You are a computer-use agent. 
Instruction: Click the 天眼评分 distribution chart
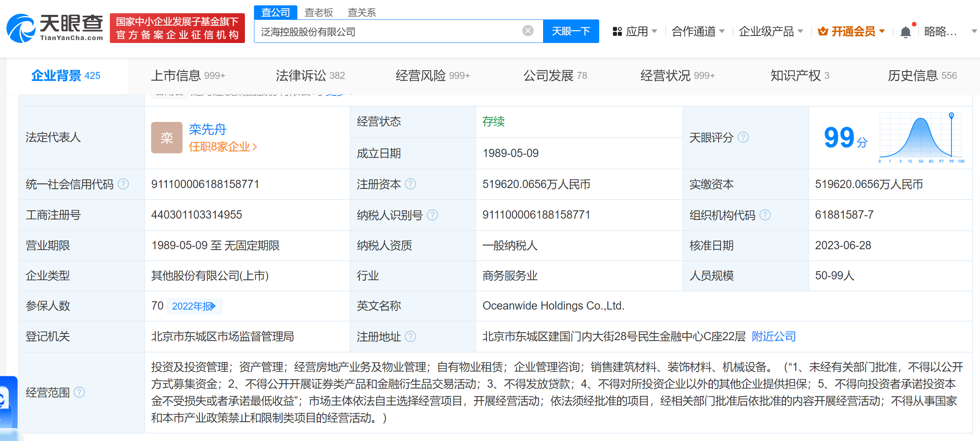tap(922, 138)
